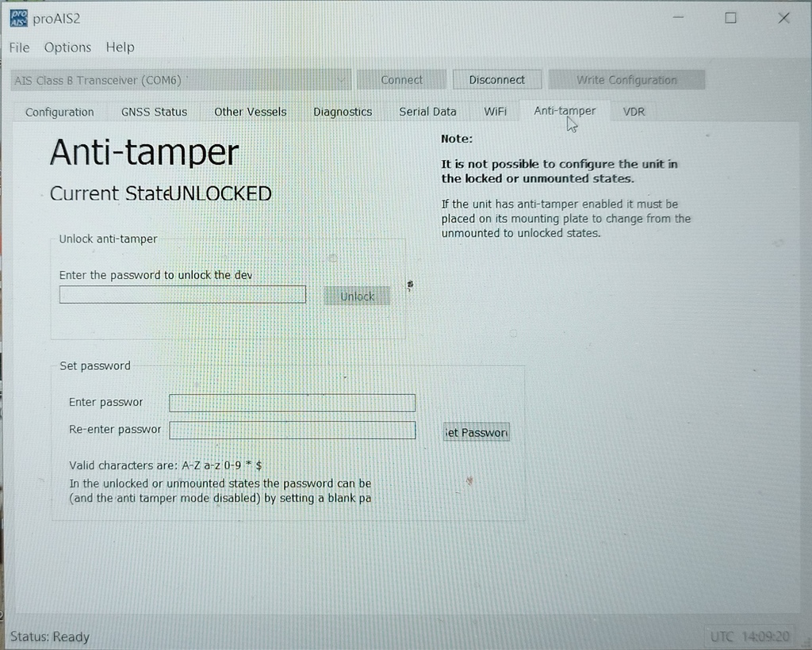812x650 pixels.
Task: Select the Anti-tamper tab
Action: coord(565,111)
